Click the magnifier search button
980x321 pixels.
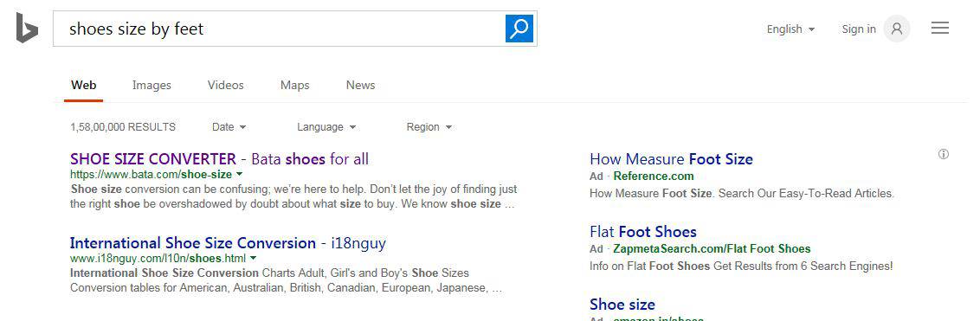click(x=519, y=29)
